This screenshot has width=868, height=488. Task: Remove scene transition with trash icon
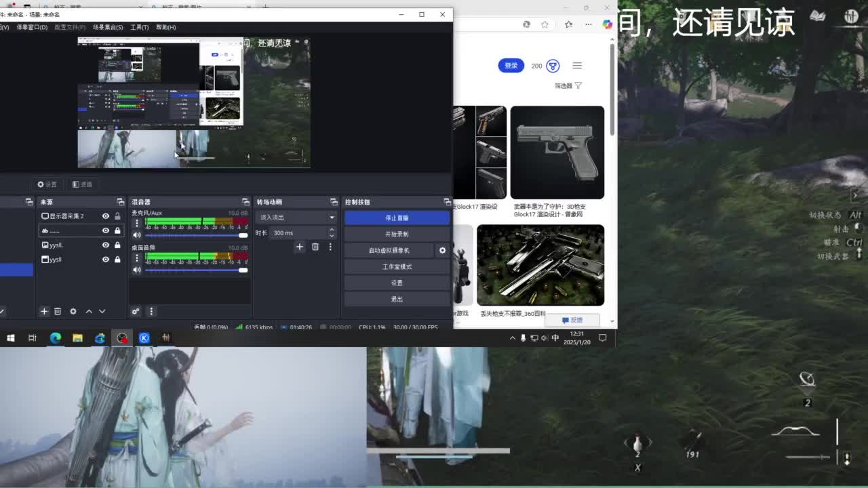coord(315,247)
